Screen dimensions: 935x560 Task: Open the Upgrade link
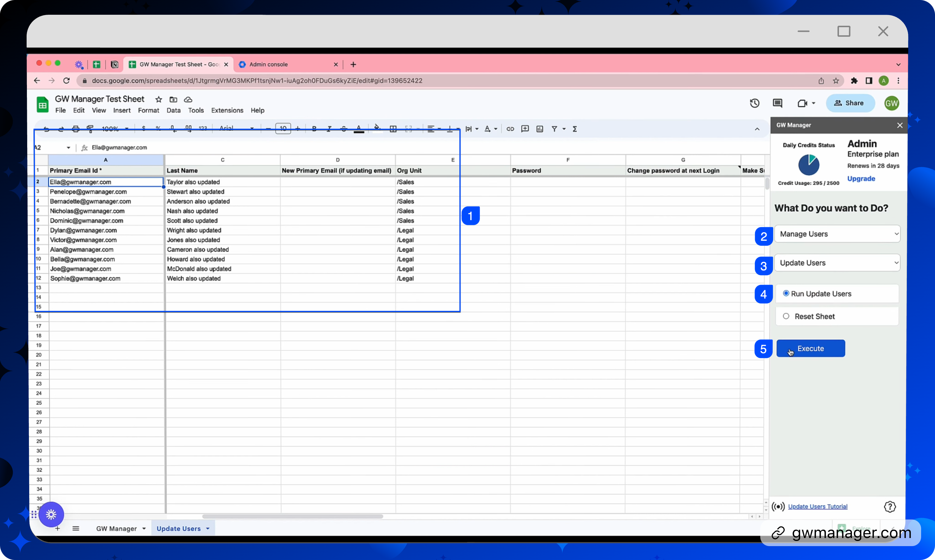tap(861, 178)
